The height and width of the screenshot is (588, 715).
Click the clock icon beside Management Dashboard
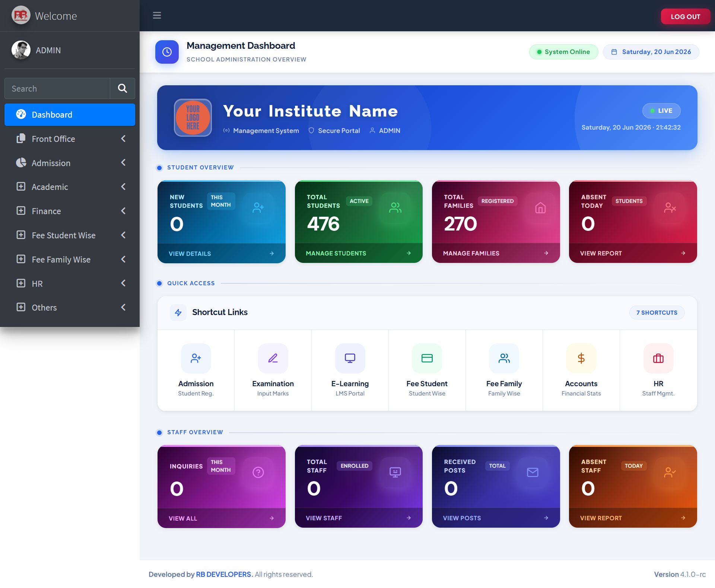click(167, 52)
